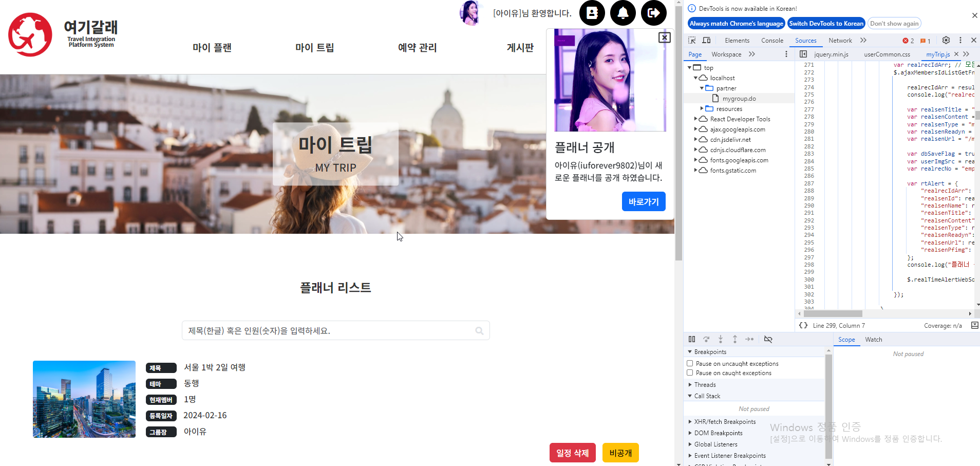
Task: Toggle device toolbar in DevTools
Action: pyautogui.click(x=707, y=40)
